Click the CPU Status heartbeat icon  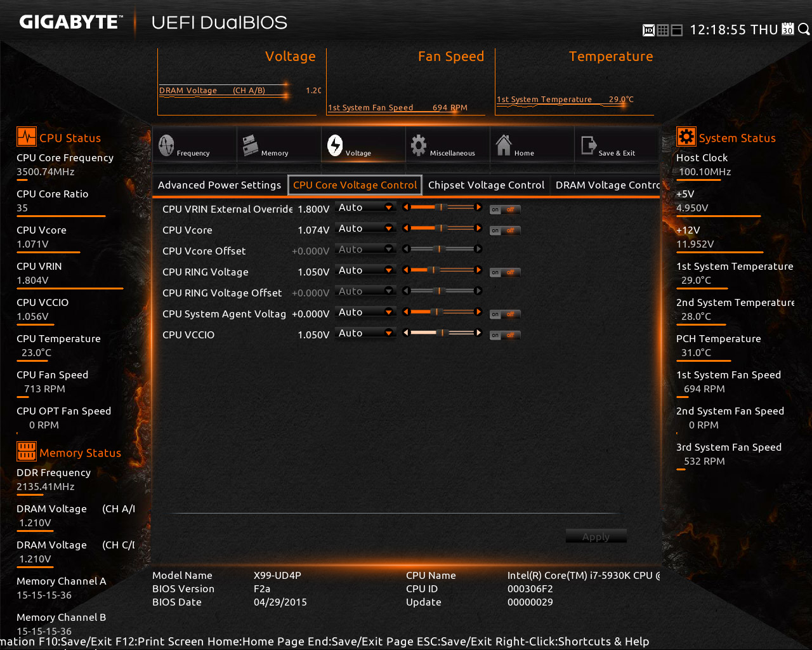27,137
